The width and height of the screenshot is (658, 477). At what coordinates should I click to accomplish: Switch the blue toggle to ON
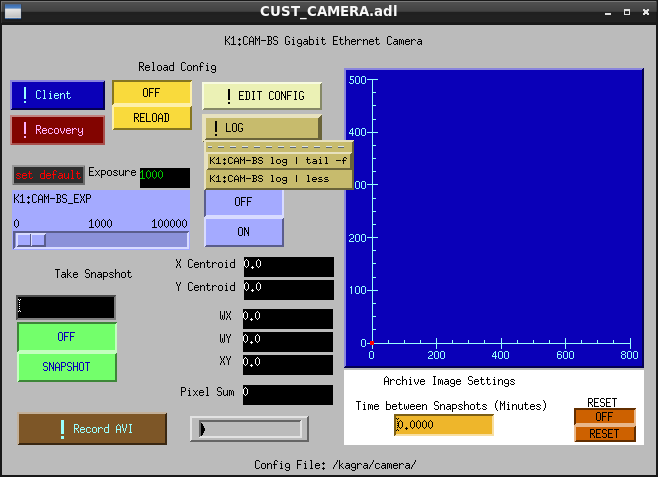point(243,231)
